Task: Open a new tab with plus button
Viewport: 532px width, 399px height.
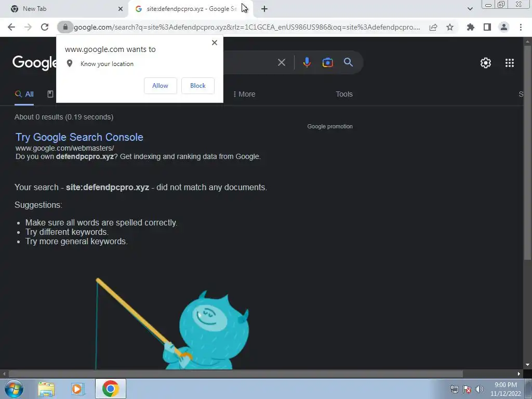Action: pos(264,9)
